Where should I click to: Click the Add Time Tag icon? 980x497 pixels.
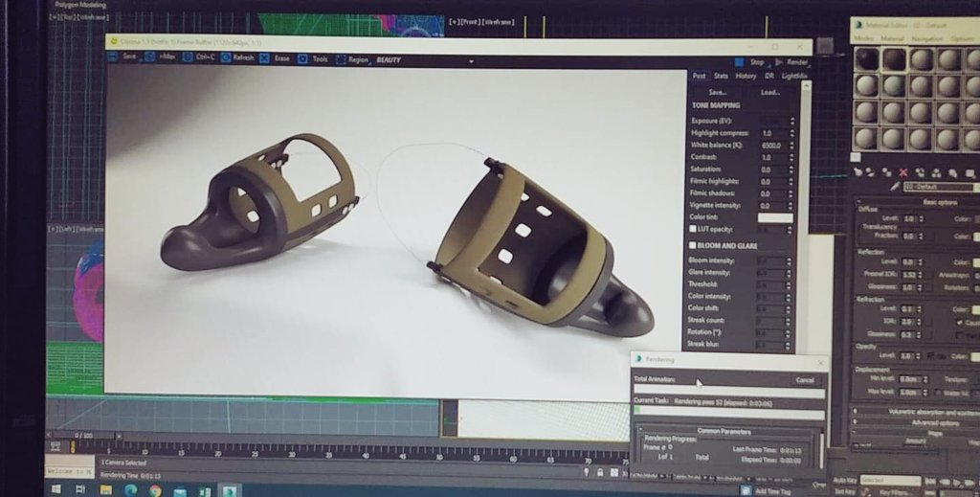745,491
